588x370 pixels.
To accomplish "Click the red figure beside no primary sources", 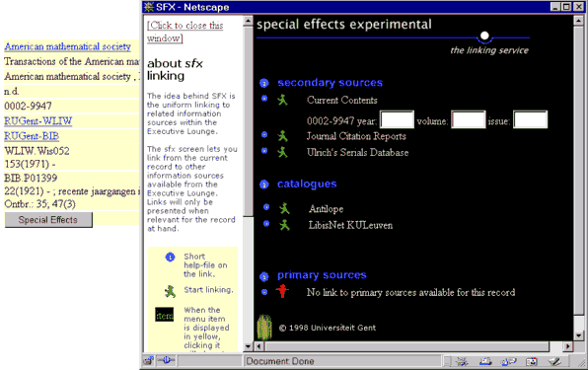I will point(282,291).
